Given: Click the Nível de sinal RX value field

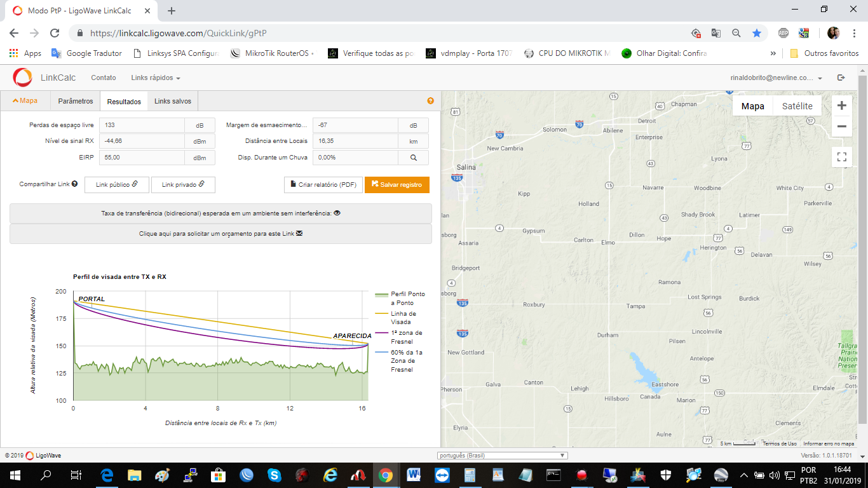Looking at the screenshot, I should tap(142, 141).
